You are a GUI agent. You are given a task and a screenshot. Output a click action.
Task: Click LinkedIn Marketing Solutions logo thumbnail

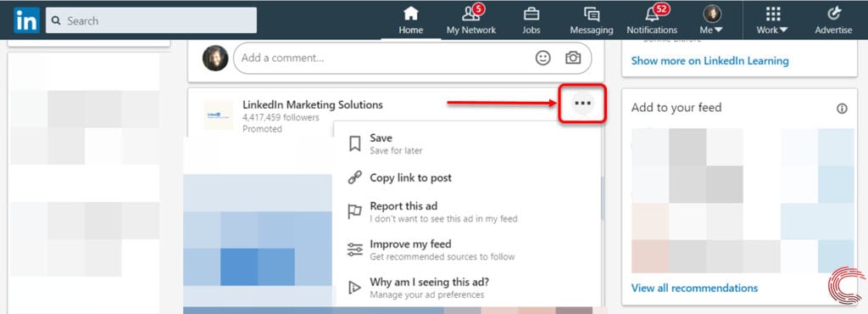tap(218, 115)
